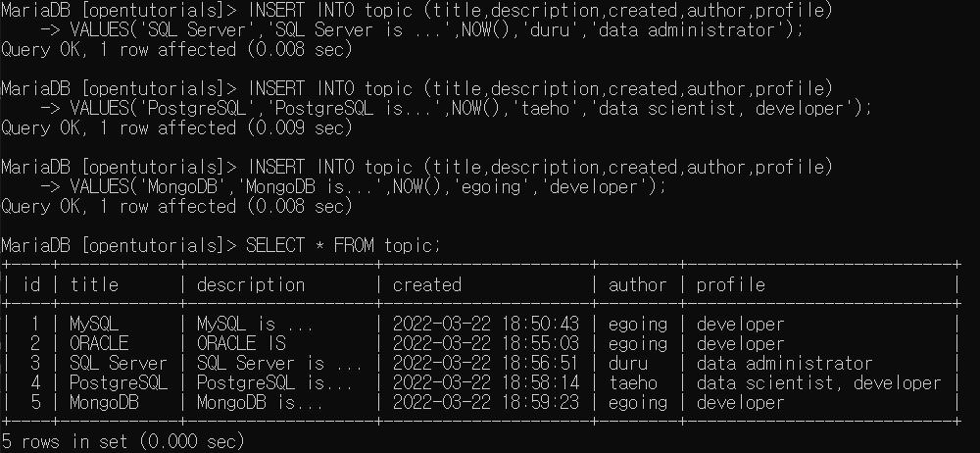Click author 'egoing' in the MongoDB row

(638, 404)
